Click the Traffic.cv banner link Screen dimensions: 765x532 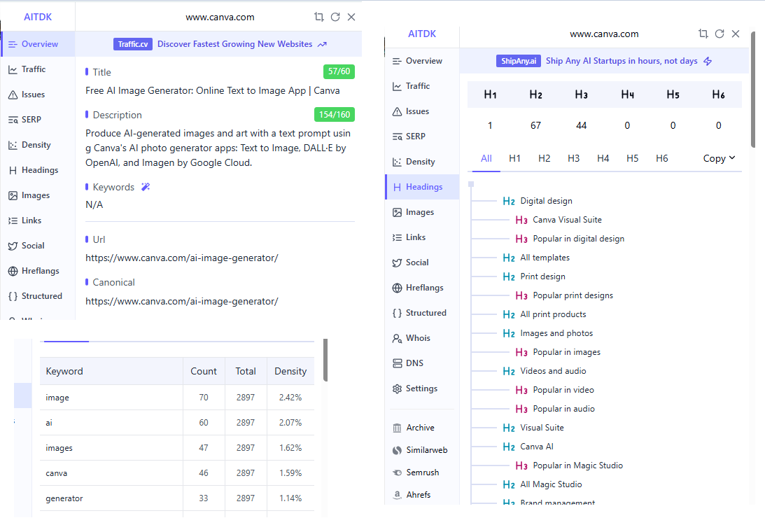[x=220, y=44]
